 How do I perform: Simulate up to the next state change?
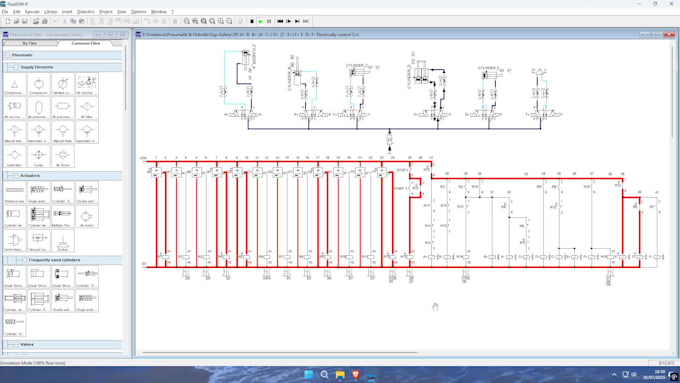297,21
